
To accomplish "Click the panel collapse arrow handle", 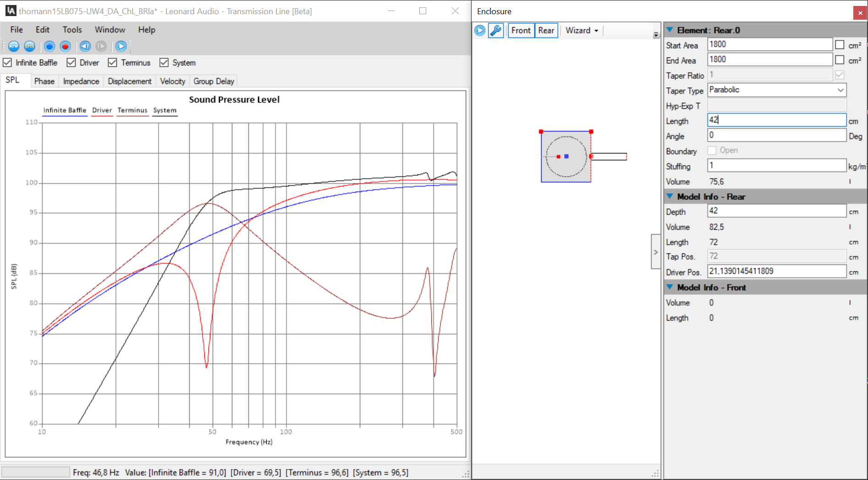I will pos(655,252).
